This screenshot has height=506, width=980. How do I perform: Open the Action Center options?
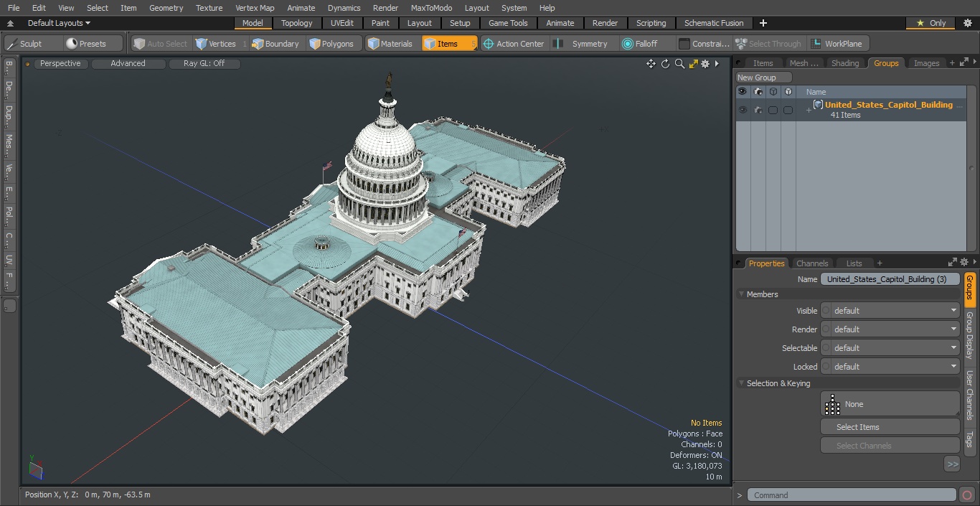tap(513, 44)
